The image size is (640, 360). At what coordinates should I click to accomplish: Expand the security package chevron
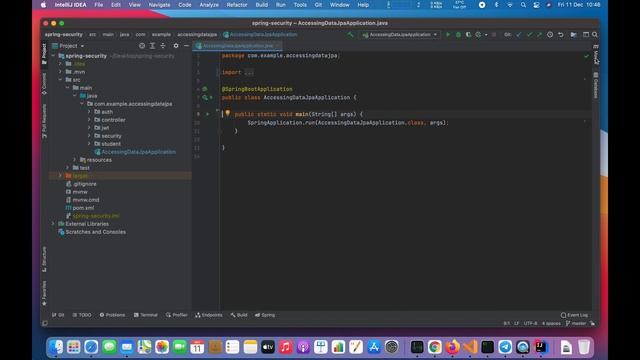pos(89,136)
